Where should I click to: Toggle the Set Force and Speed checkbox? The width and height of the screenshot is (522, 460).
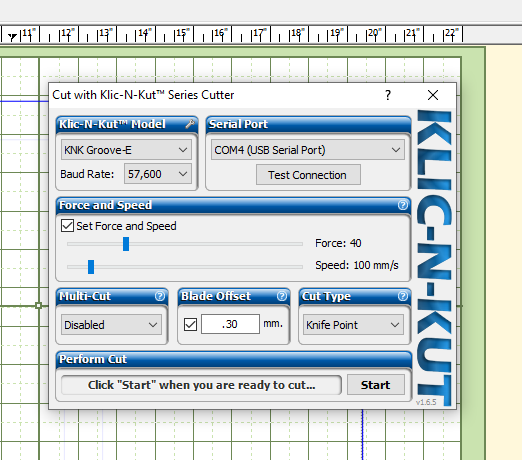tap(67, 226)
